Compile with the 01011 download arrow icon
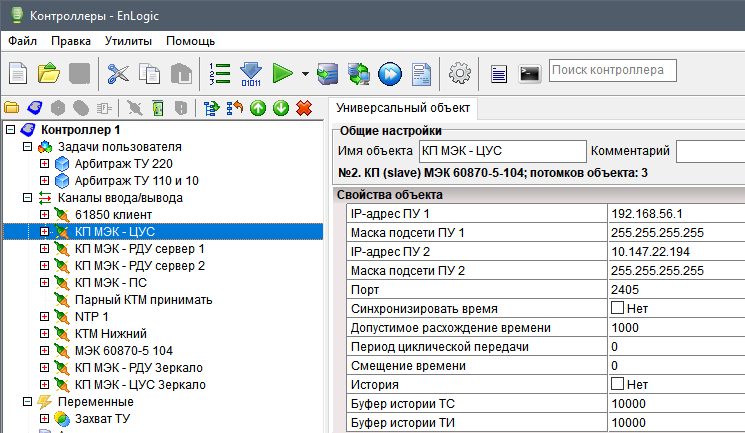This screenshot has width=745, height=433. click(251, 74)
